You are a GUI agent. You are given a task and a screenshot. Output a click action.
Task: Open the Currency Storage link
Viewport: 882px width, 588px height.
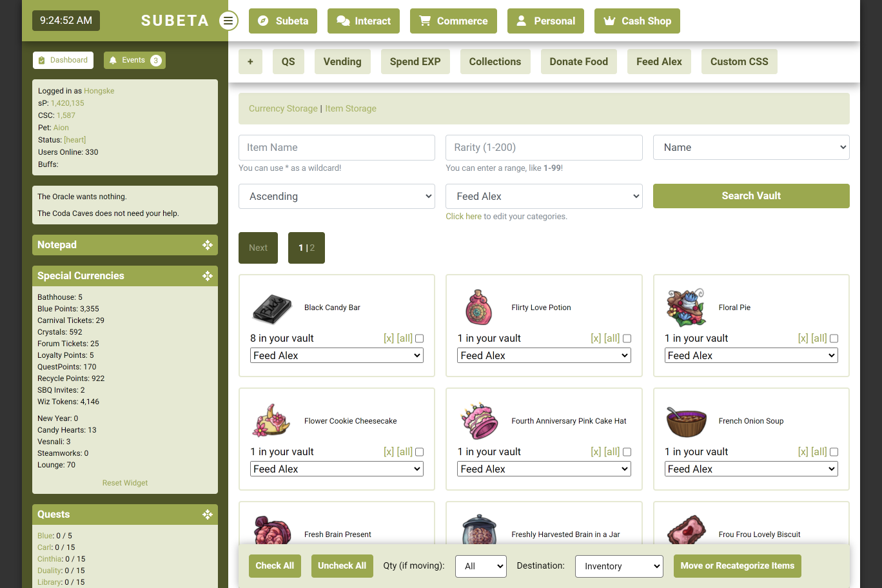pyautogui.click(x=283, y=108)
